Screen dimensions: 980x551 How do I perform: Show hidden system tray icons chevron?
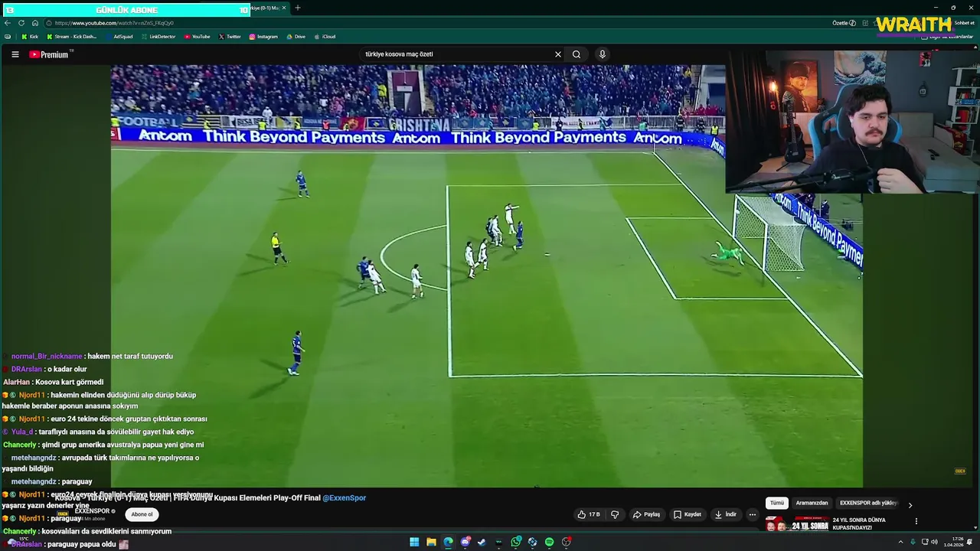point(902,542)
